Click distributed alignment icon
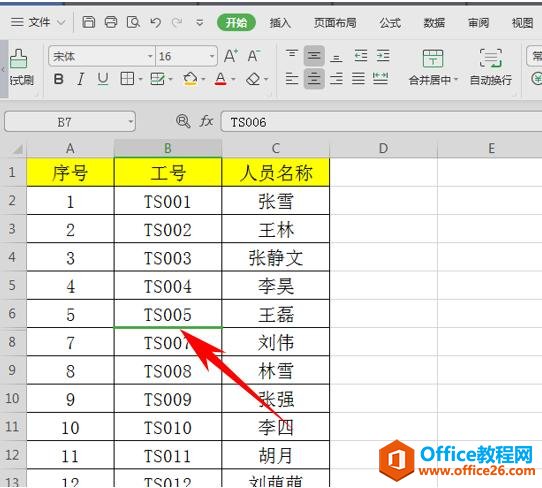 [x=380, y=79]
